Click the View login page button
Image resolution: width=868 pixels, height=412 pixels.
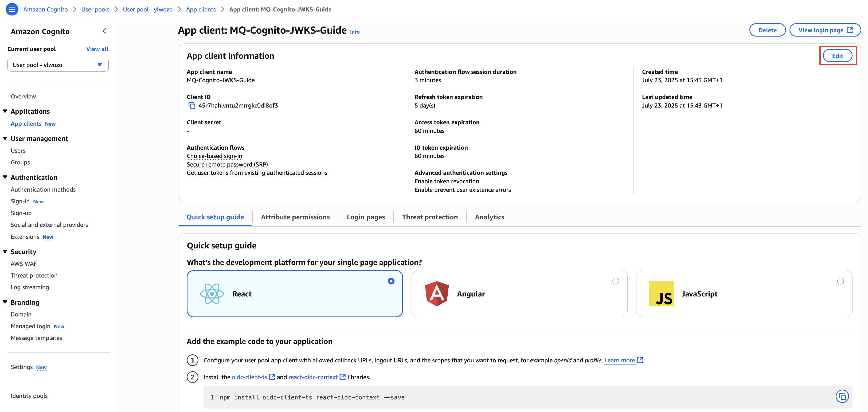(x=825, y=30)
